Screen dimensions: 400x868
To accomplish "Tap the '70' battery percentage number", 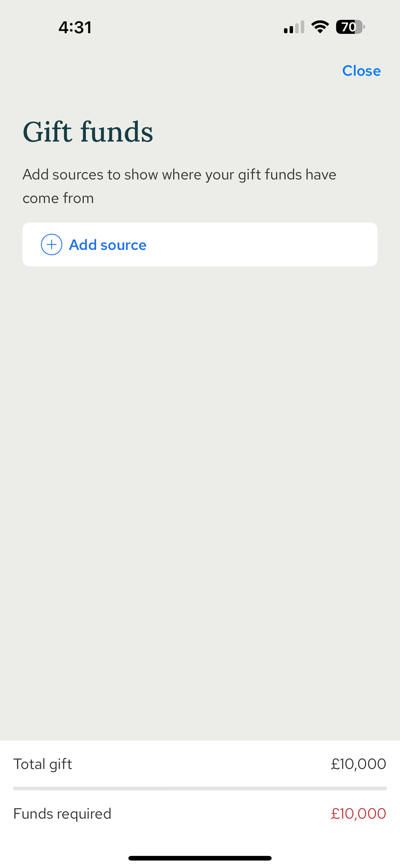I will [x=348, y=27].
